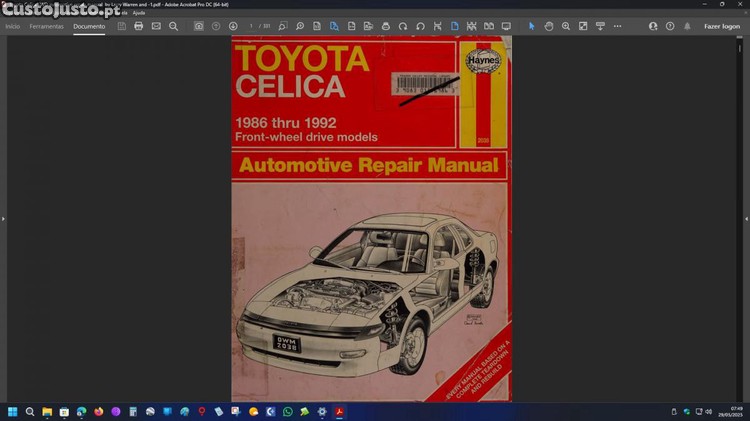Open the Ajuda menu
This screenshot has height=421, width=750.
click(x=139, y=12)
